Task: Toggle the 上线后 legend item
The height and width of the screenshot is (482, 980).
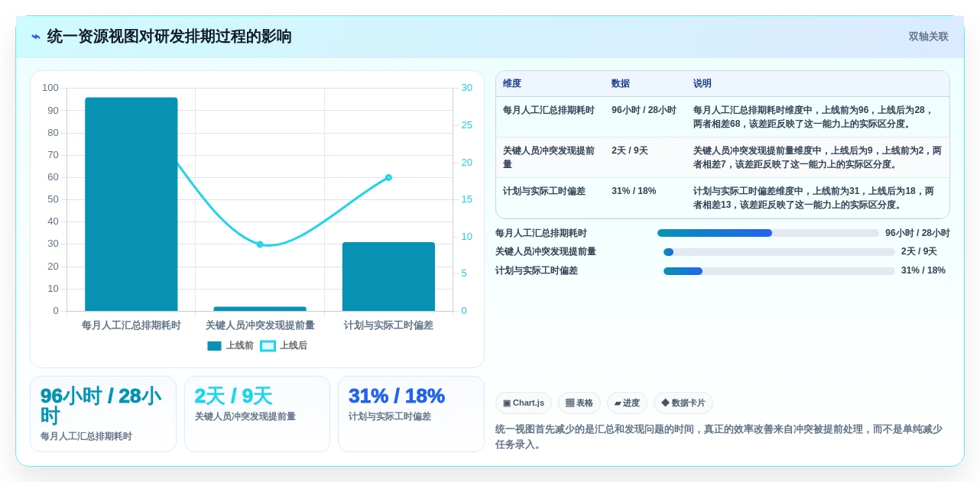Action: pyautogui.click(x=284, y=345)
